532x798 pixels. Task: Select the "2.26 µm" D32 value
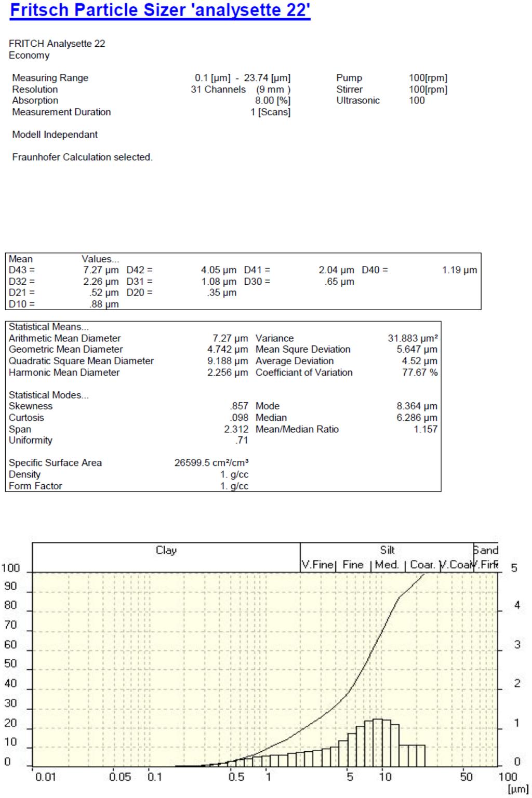[x=101, y=282]
